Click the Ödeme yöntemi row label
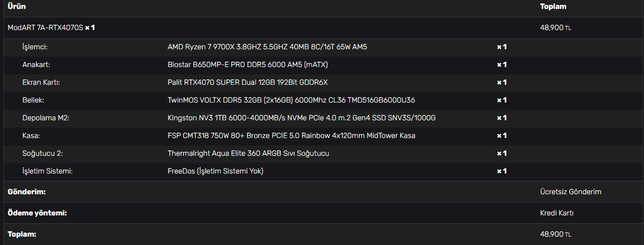The height and width of the screenshot is (245, 644). point(37,213)
